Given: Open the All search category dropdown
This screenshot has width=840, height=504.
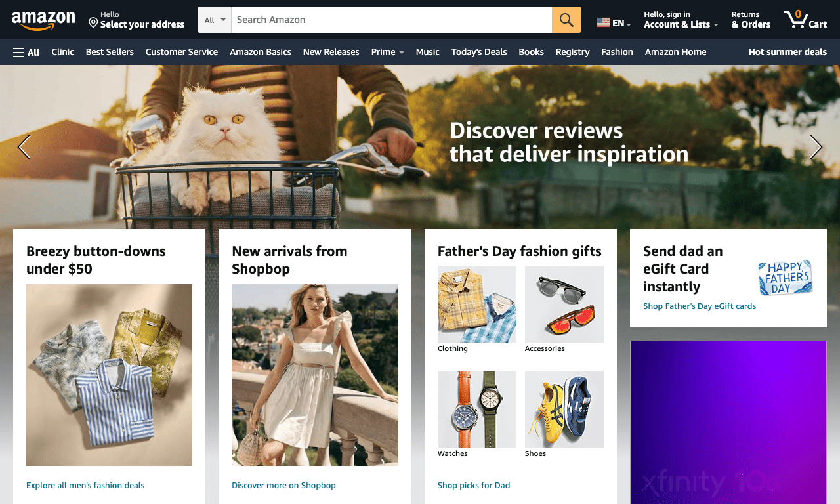Looking at the screenshot, I should point(215,20).
